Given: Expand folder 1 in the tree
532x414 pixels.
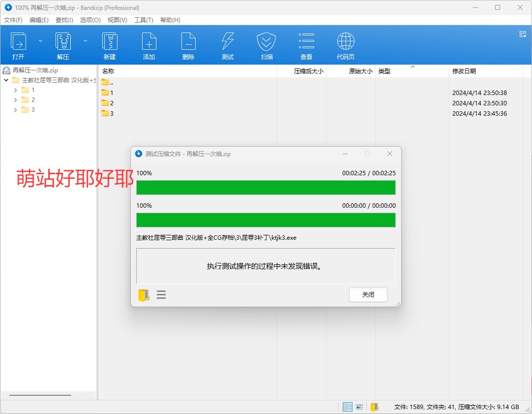Looking at the screenshot, I should pos(15,89).
